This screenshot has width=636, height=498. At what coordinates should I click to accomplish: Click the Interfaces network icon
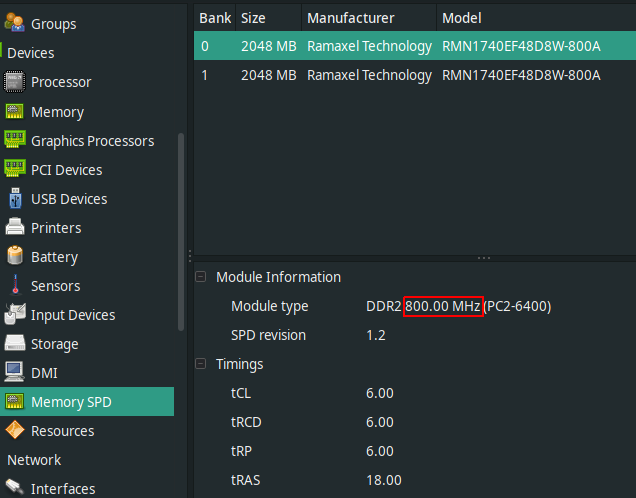15,488
